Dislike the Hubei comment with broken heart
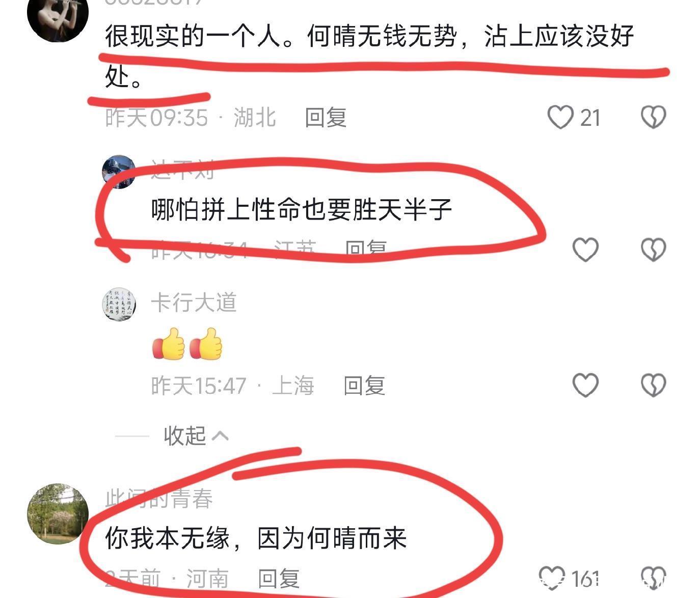 [653, 118]
